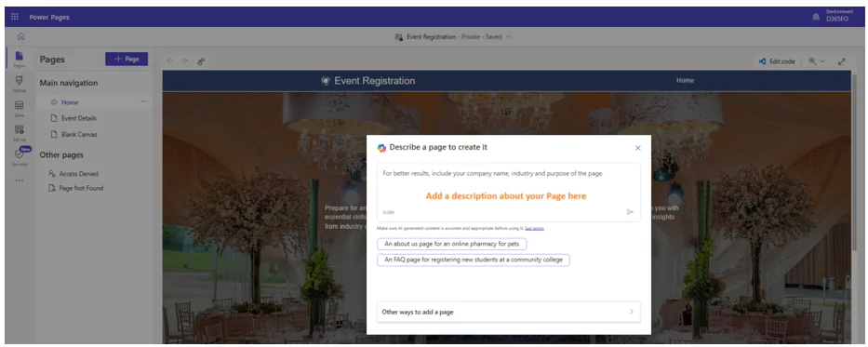Click the + Page button

tap(127, 60)
